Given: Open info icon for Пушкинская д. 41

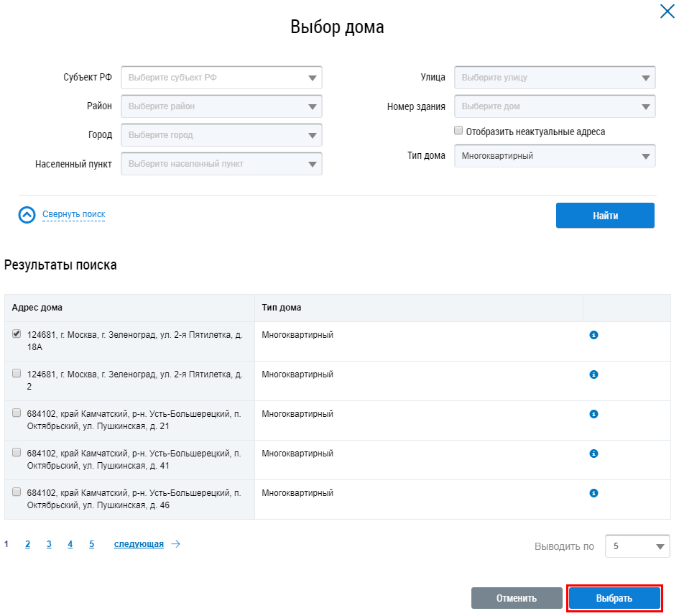Looking at the screenshot, I should coord(593,454).
